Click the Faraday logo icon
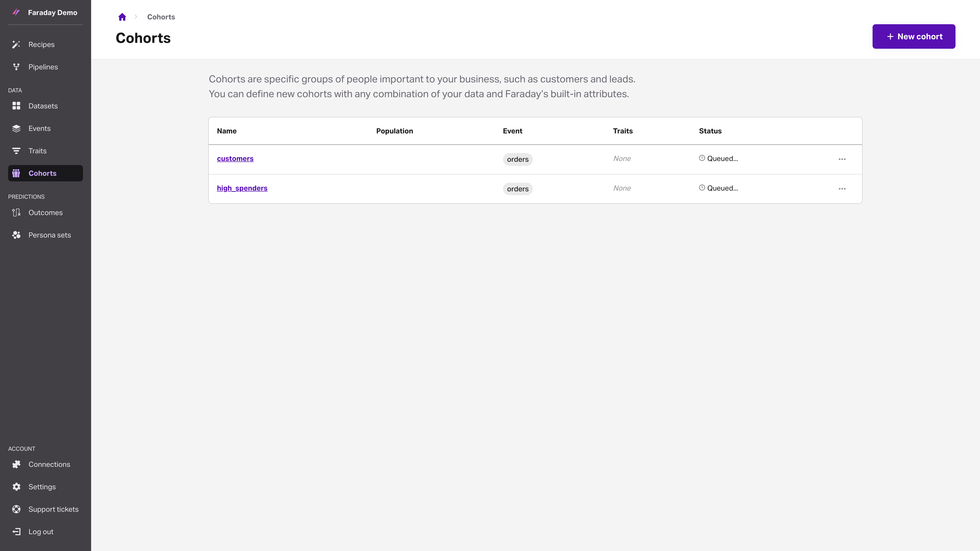Image resolution: width=980 pixels, height=551 pixels. 16,12
